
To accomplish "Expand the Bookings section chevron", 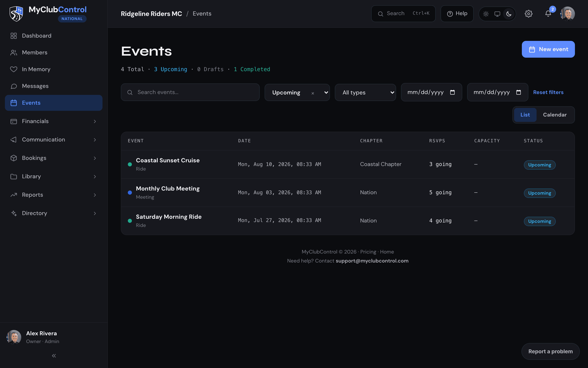I will (x=95, y=158).
